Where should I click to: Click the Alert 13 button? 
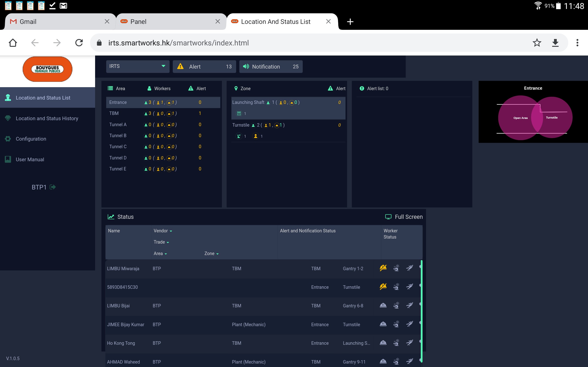pyautogui.click(x=204, y=67)
